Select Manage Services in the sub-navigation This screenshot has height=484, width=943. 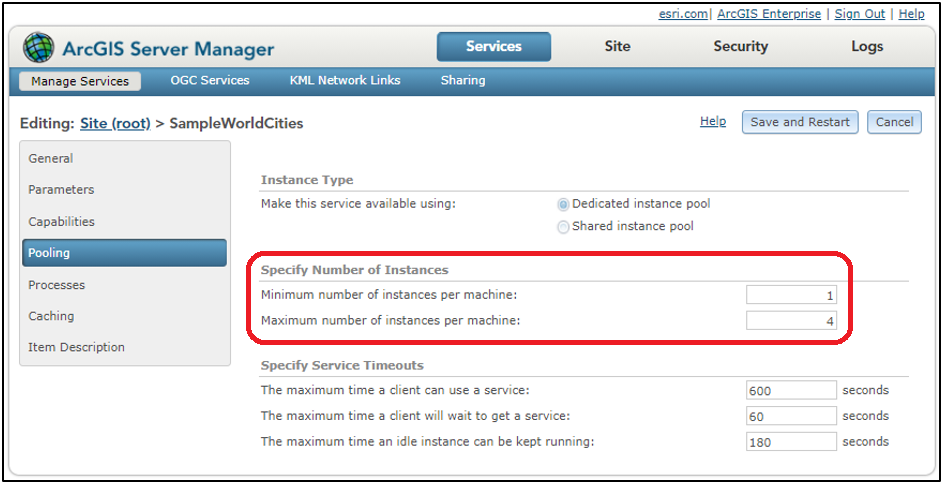coord(80,81)
